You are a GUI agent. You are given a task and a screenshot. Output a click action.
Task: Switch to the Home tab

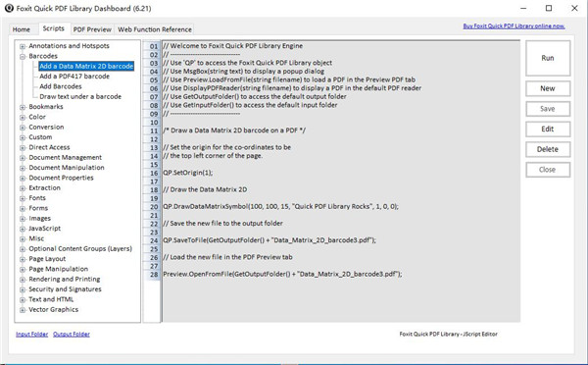pos(22,29)
